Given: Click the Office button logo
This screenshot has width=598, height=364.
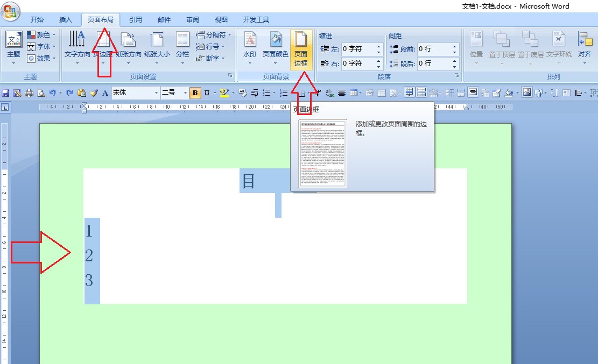Looking at the screenshot, I should pos(11,11).
